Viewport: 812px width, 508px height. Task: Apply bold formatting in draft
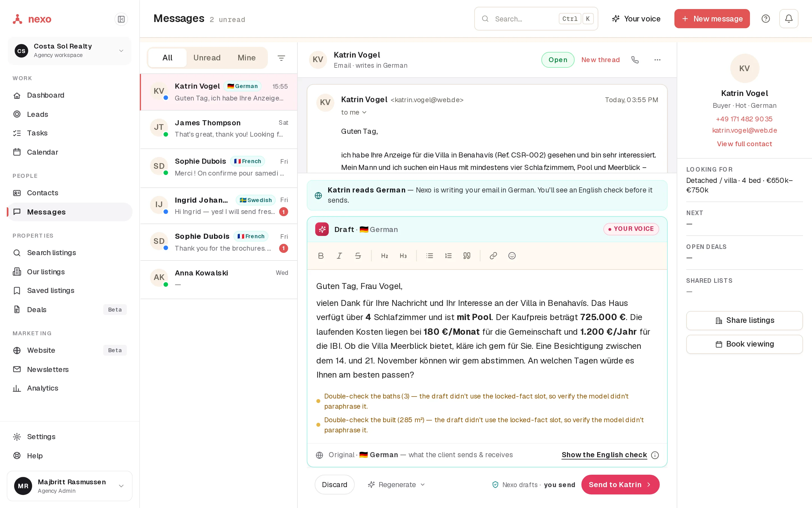pyautogui.click(x=321, y=256)
